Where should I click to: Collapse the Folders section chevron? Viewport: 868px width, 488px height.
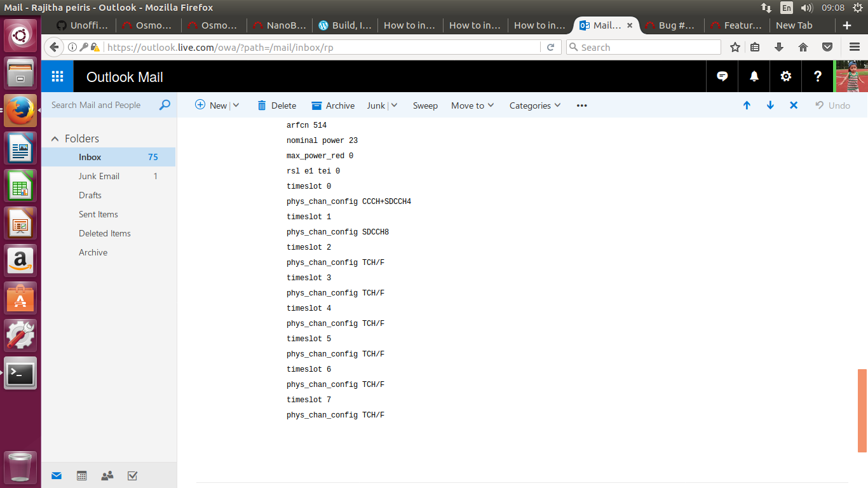[x=55, y=139]
